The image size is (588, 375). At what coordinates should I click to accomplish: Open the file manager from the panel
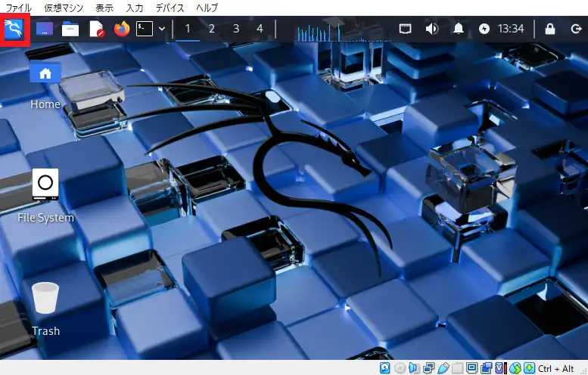pos(70,29)
